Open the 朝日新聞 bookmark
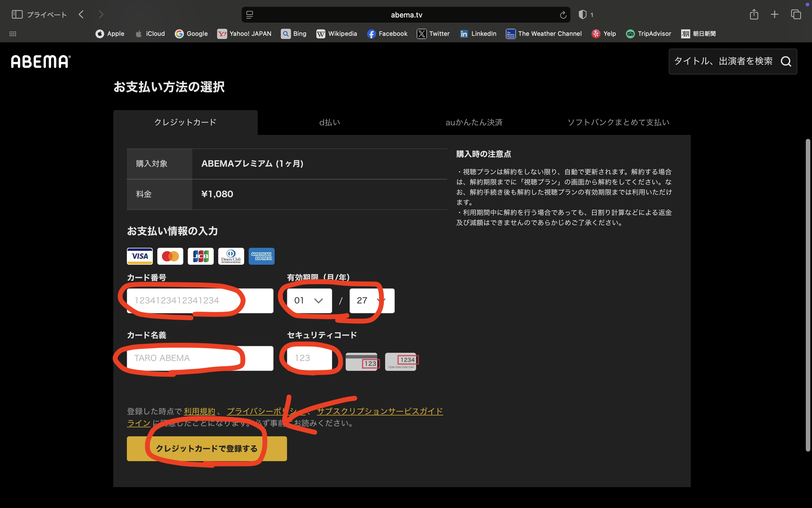 [698, 34]
